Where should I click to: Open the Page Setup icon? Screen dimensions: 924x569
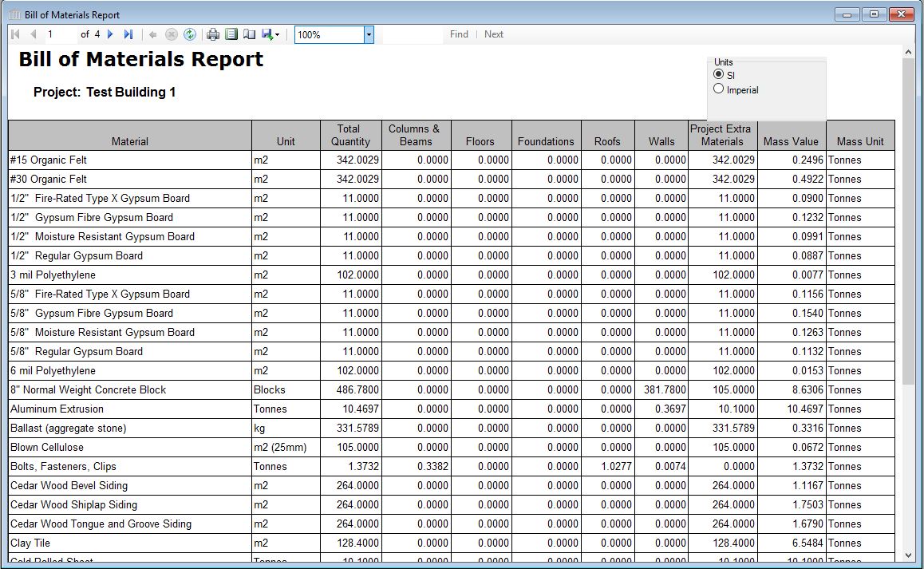click(248, 34)
